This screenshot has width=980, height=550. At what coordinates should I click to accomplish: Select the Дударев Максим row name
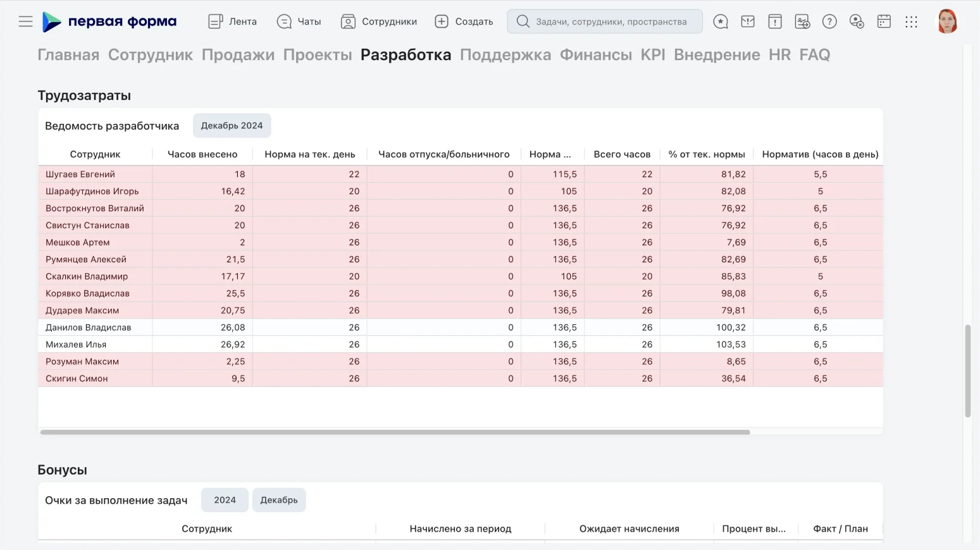[x=82, y=311]
